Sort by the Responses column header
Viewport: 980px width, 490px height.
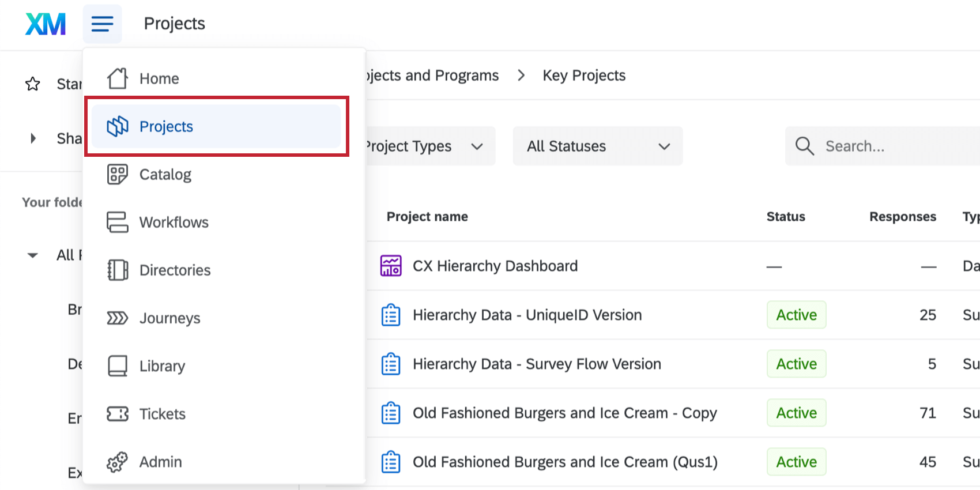(x=902, y=217)
